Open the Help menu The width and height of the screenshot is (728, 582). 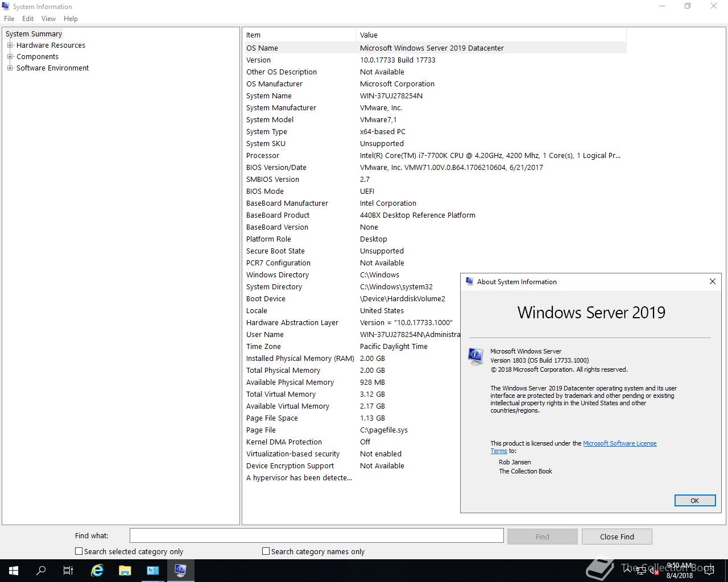[71, 19]
